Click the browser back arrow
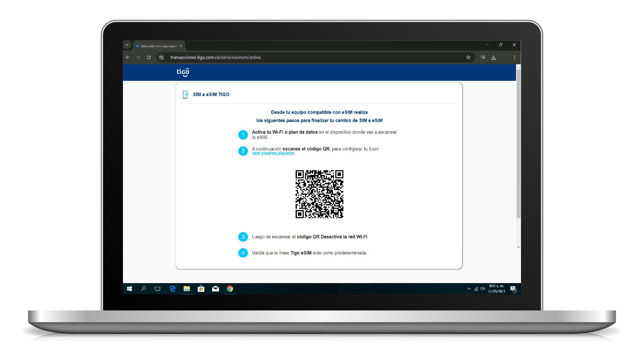Screen dimensions: 644x363 click(x=128, y=57)
